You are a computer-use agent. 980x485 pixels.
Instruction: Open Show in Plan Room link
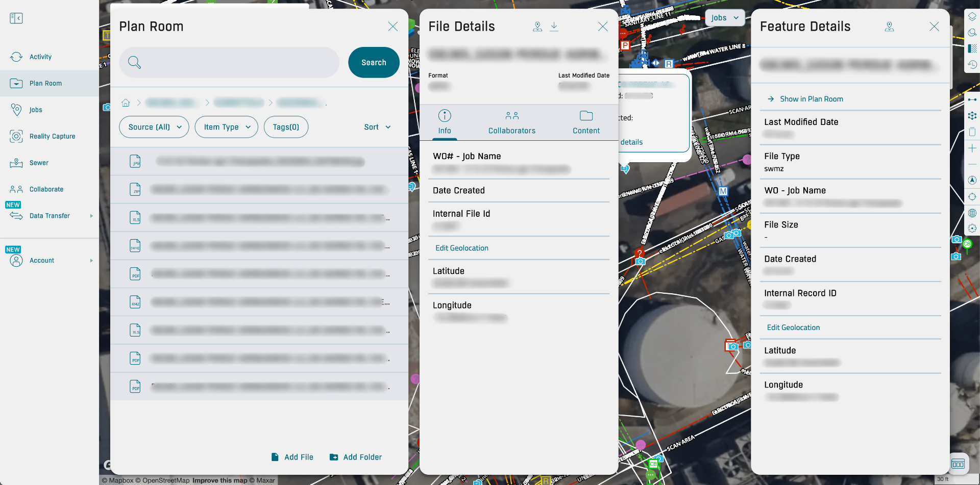pyautogui.click(x=811, y=98)
